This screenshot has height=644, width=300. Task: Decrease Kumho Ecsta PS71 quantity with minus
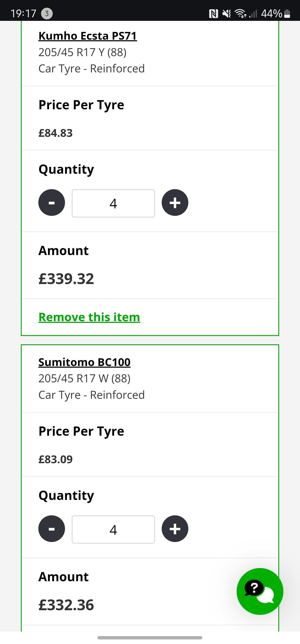(x=52, y=203)
